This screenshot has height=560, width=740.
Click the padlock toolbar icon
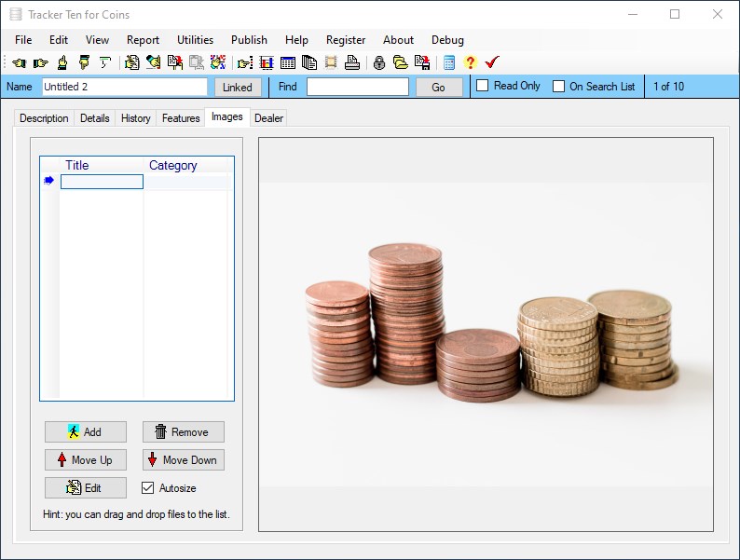[x=379, y=62]
